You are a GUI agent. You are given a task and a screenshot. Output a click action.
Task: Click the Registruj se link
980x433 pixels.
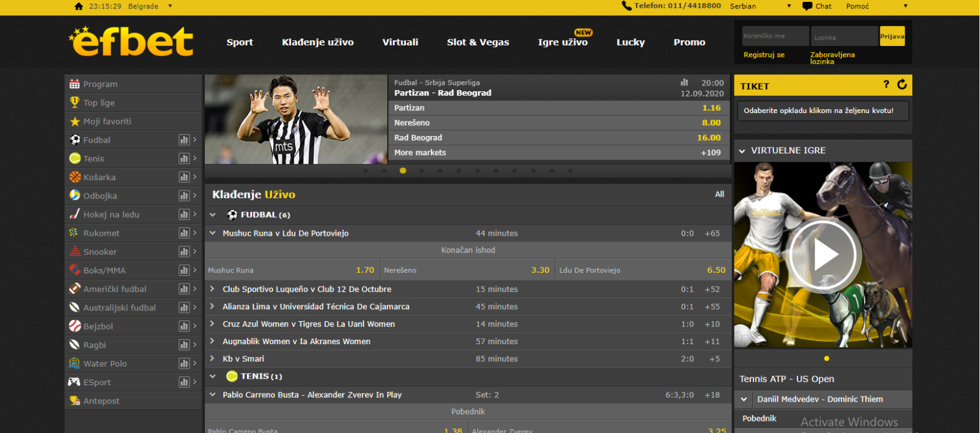[x=764, y=55]
